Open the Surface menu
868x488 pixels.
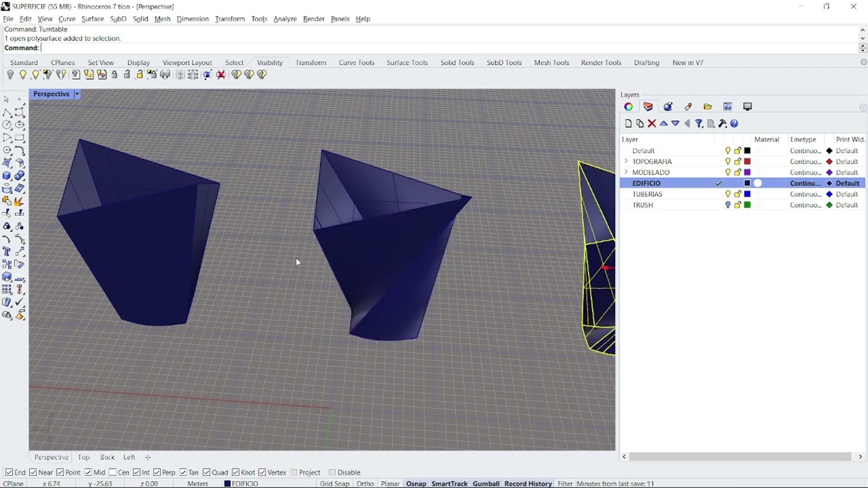pyautogui.click(x=92, y=19)
